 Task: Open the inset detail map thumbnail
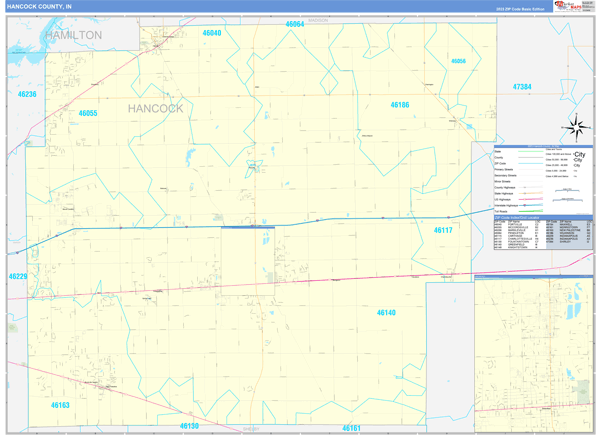tap(533, 354)
